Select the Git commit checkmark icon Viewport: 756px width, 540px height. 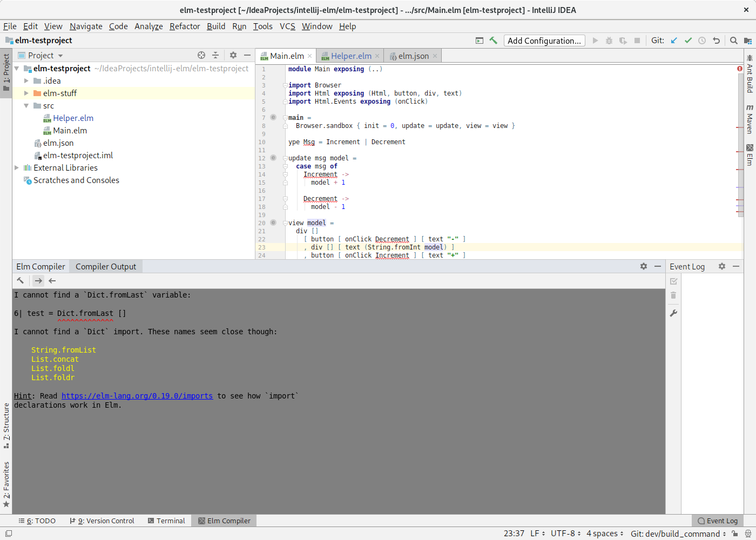click(x=688, y=40)
